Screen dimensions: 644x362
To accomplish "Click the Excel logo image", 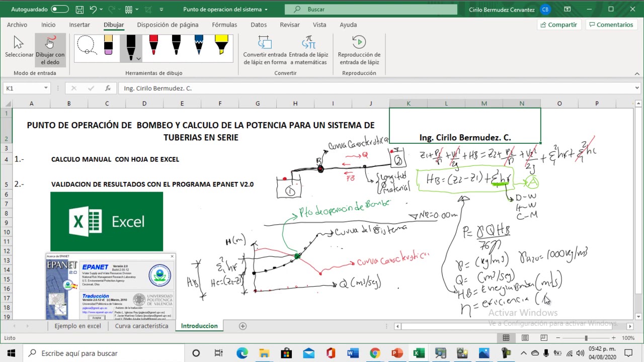I will point(107,222).
